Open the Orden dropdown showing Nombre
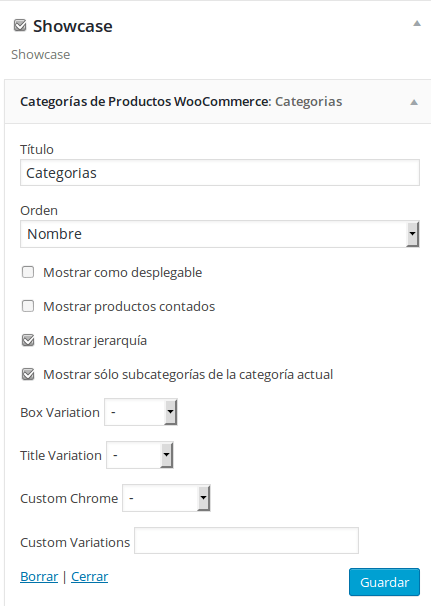 220,234
